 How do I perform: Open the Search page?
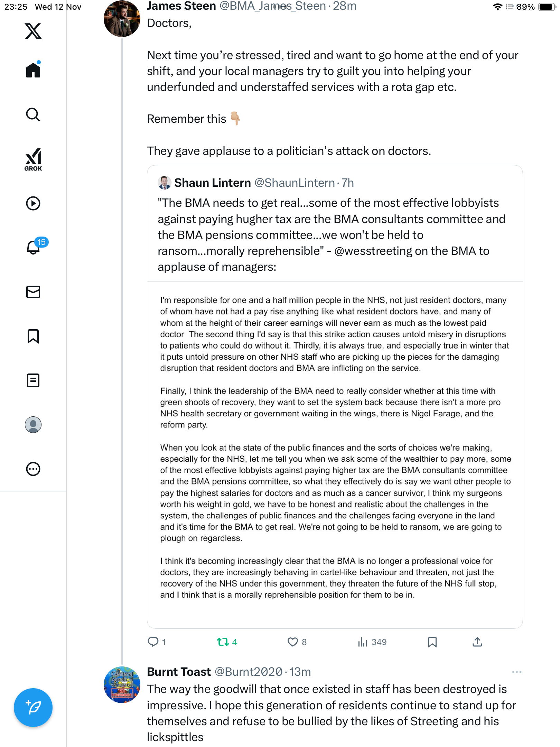[x=33, y=114]
